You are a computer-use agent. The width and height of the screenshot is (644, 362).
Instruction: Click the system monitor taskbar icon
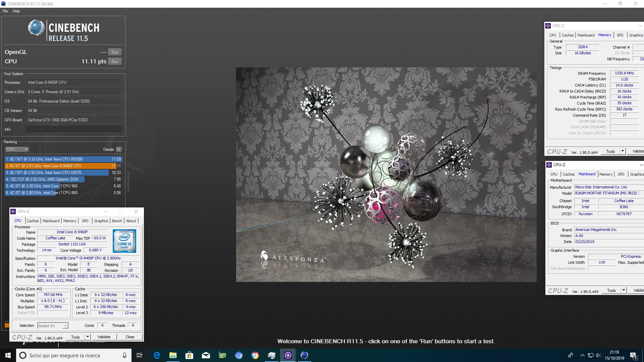[272, 355]
